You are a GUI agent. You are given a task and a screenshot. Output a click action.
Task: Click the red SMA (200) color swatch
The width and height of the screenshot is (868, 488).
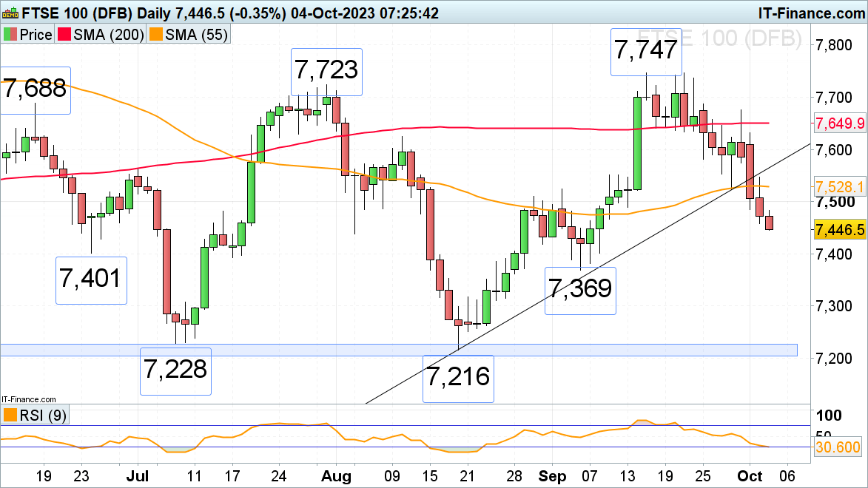point(64,35)
